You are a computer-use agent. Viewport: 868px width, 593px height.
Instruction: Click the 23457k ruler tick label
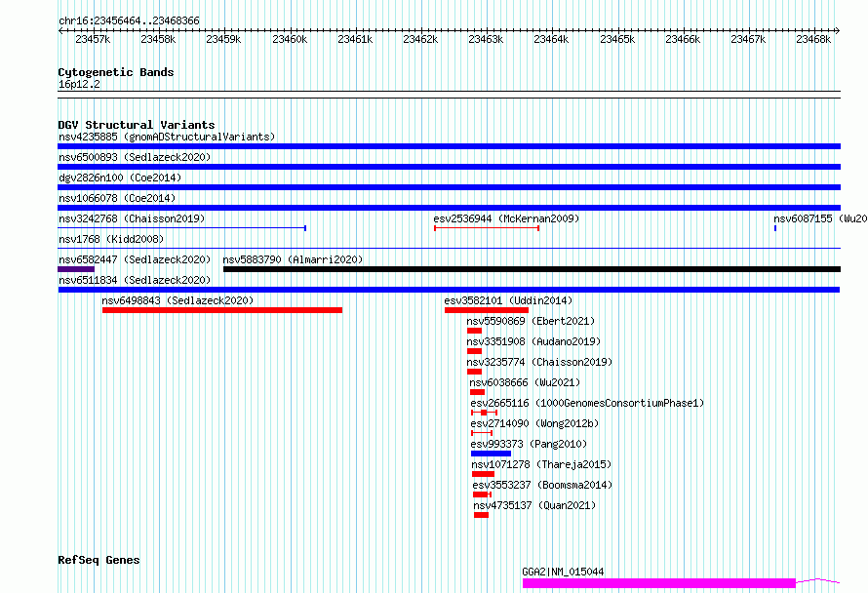pyautogui.click(x=93, y=39)
